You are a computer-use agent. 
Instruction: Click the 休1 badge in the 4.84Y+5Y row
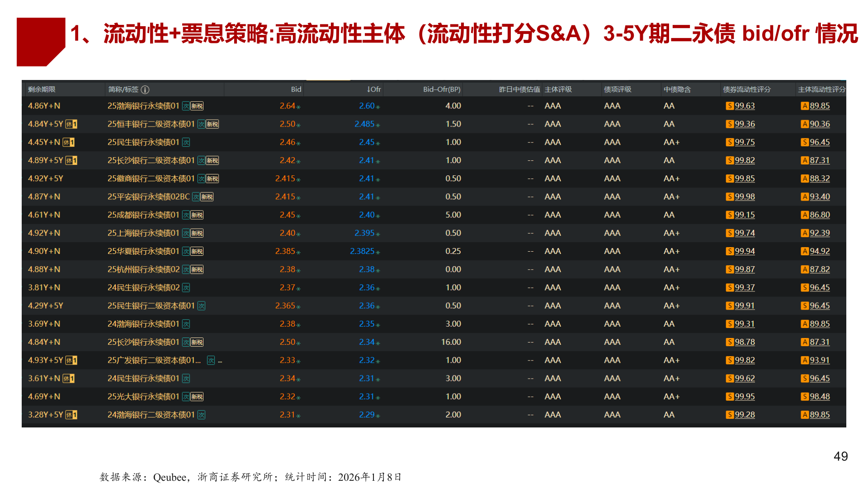(71, 124)
